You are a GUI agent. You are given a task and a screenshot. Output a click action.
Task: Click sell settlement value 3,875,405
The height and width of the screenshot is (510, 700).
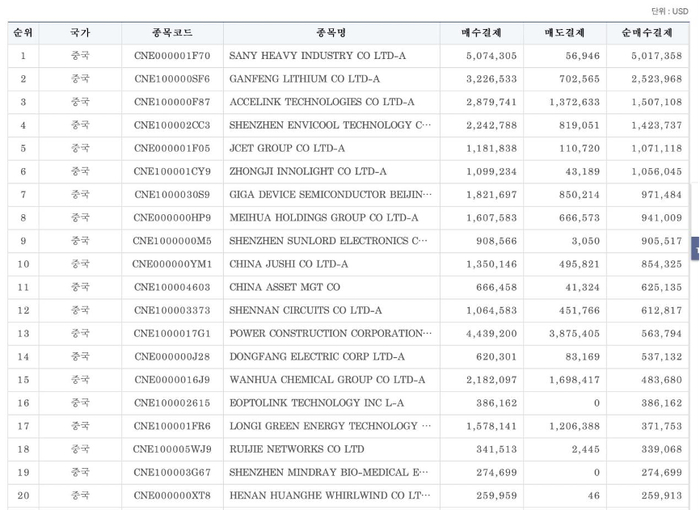575,334
